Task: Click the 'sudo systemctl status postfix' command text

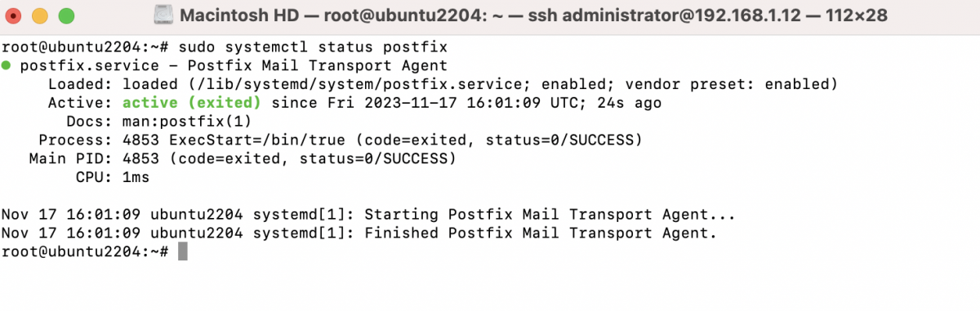Action: pos(311,47)
